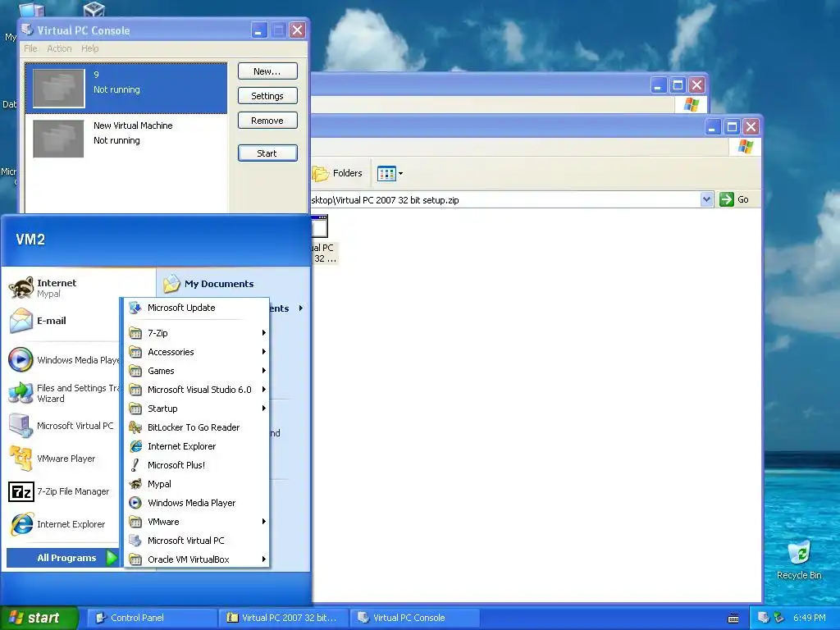Open Files and Settings Transfer Wizard
The image size is (840, 630).
[x=64, y=393]
